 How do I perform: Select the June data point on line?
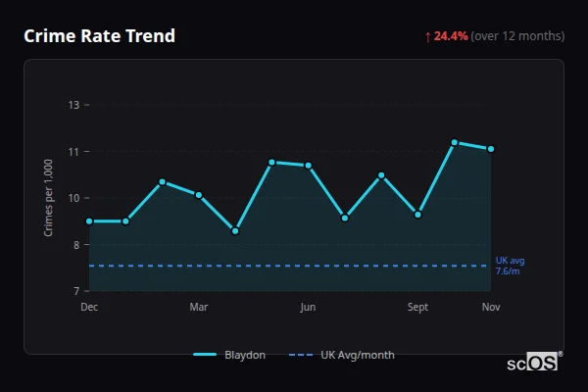click(x=309, y=166)
